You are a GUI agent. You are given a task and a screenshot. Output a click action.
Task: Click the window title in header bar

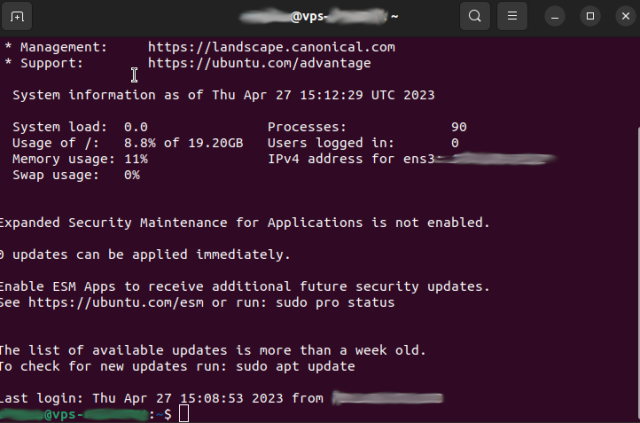[319, 16]
